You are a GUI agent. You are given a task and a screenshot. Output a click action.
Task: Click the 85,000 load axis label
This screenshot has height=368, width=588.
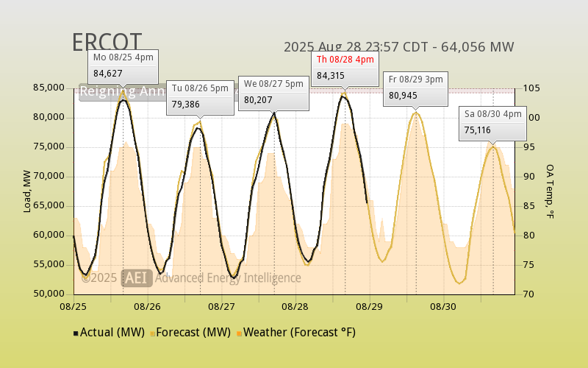click(49, 88)
